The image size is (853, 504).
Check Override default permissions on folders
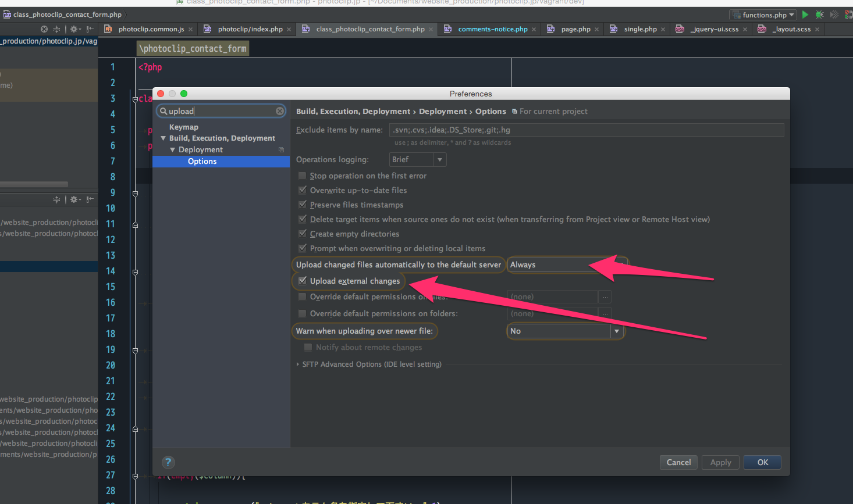click(303, 313)
